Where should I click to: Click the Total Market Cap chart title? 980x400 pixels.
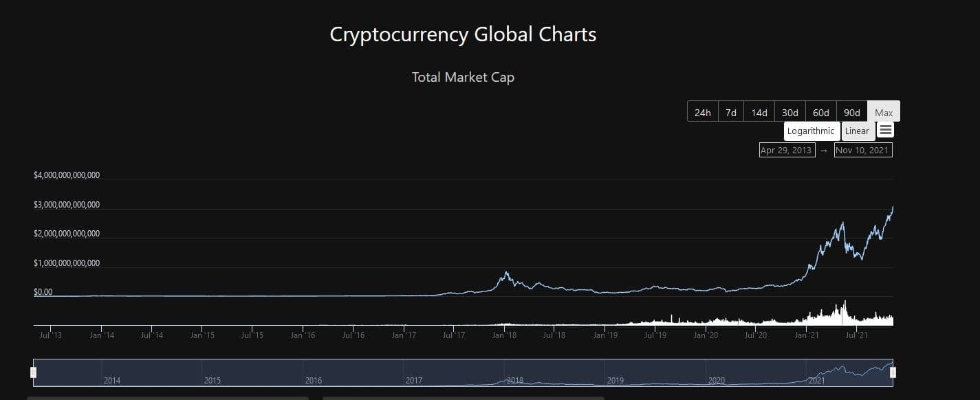[x=463, y=77]
